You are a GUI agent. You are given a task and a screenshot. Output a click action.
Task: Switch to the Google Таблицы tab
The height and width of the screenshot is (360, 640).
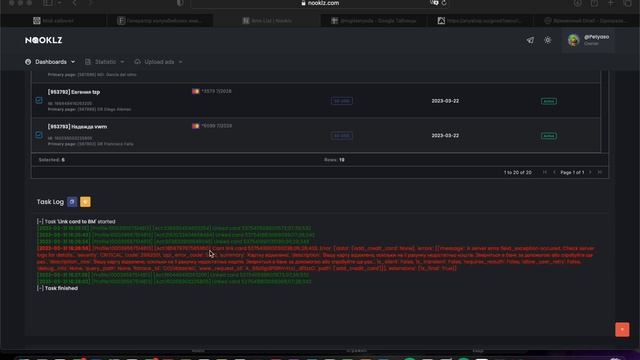(373, 20)
